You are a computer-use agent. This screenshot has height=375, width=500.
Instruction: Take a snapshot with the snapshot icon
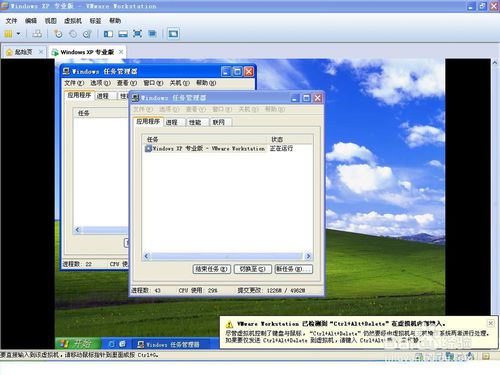(x=58, y=34)
